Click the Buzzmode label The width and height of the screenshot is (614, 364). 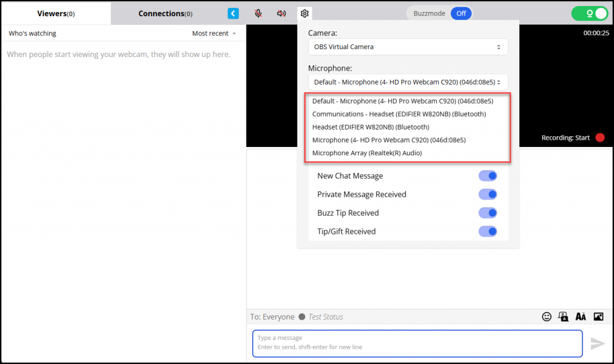[x=429, y=13]
